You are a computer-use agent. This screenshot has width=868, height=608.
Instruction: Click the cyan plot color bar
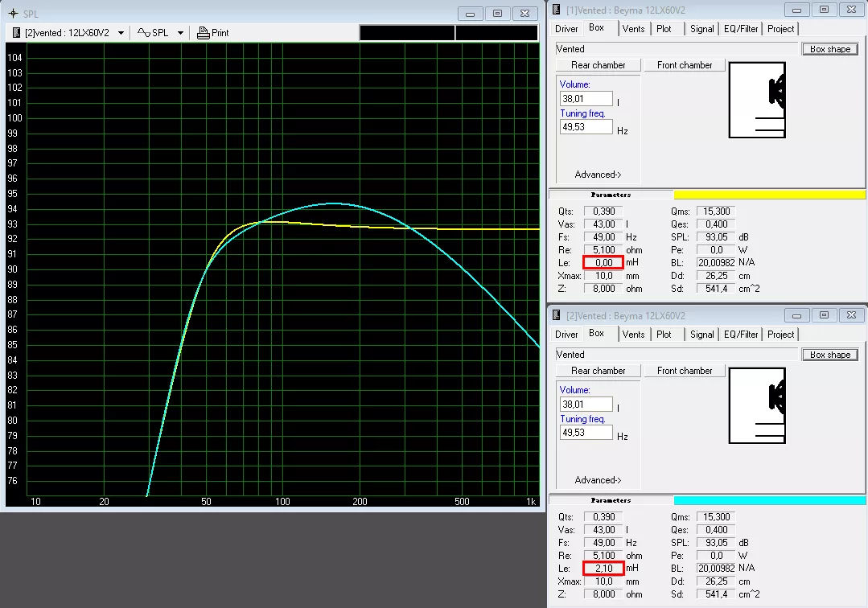pos(769,500)
